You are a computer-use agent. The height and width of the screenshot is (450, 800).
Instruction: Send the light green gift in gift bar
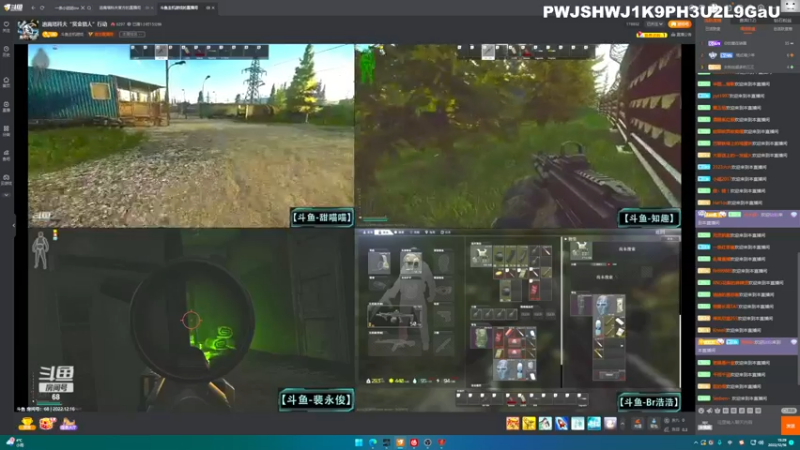pos(578,423)
